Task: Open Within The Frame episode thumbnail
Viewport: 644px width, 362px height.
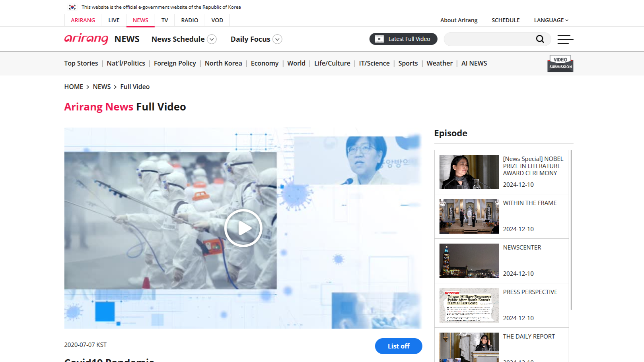Action: point(469,217)
